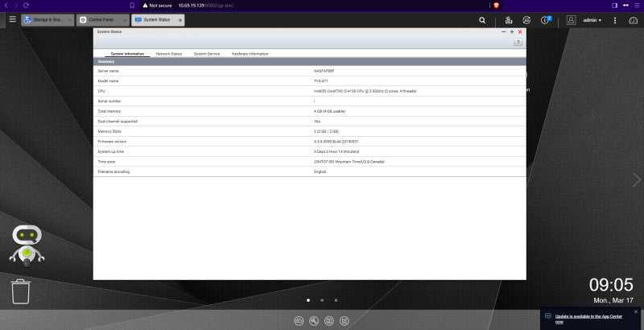Close the System Status taskbar tab

[180, 20]
